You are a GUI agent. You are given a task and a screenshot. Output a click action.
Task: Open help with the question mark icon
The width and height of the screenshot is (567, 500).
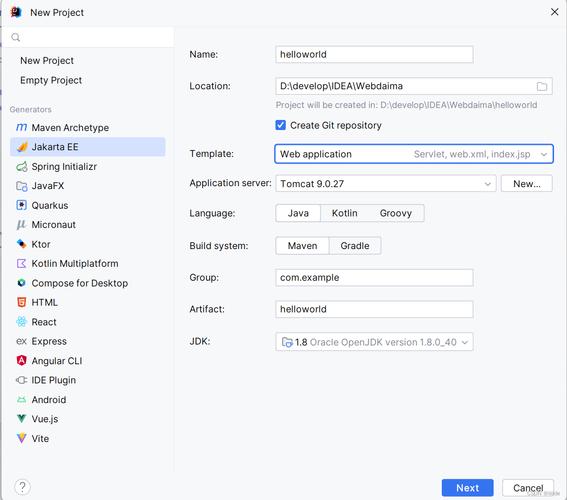[x=22, y=487]
